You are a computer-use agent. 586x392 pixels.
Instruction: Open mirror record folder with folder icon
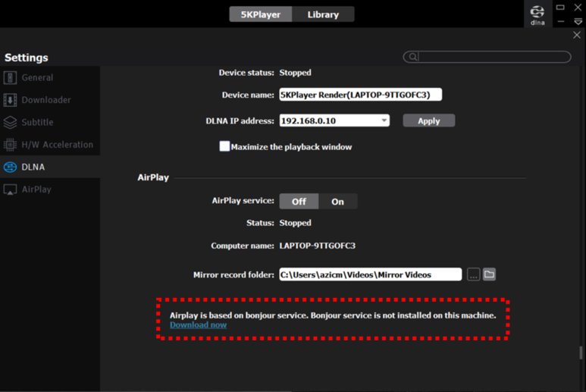point(489,274)
